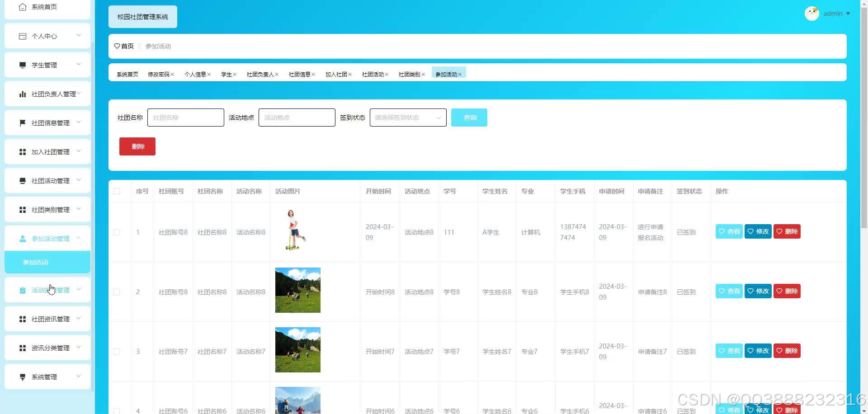
Task: Click the flag icon beside 社团信息管理
Action: [23, 123]
